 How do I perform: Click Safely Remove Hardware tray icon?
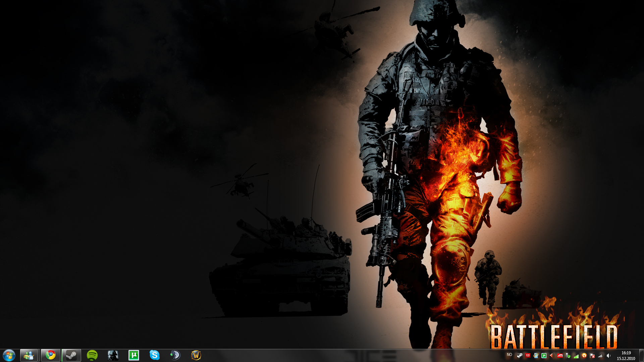click(568, 356)
